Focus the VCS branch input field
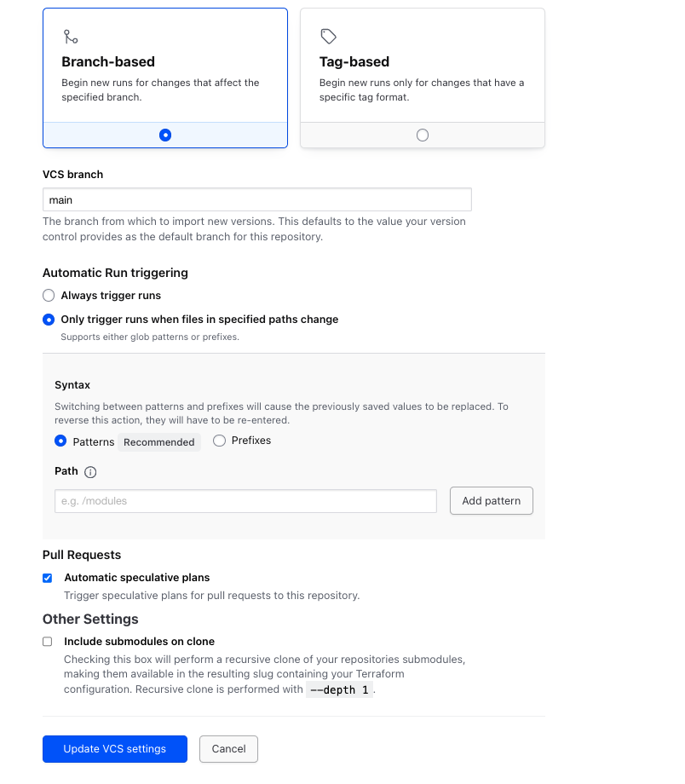Screen dimensions: 685x784 [256, 200]
